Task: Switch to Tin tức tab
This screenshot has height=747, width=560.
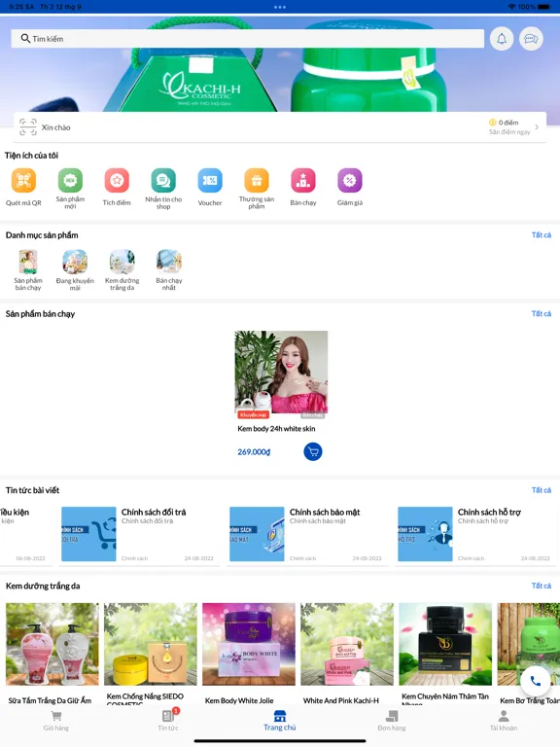Action: point(168,721)
